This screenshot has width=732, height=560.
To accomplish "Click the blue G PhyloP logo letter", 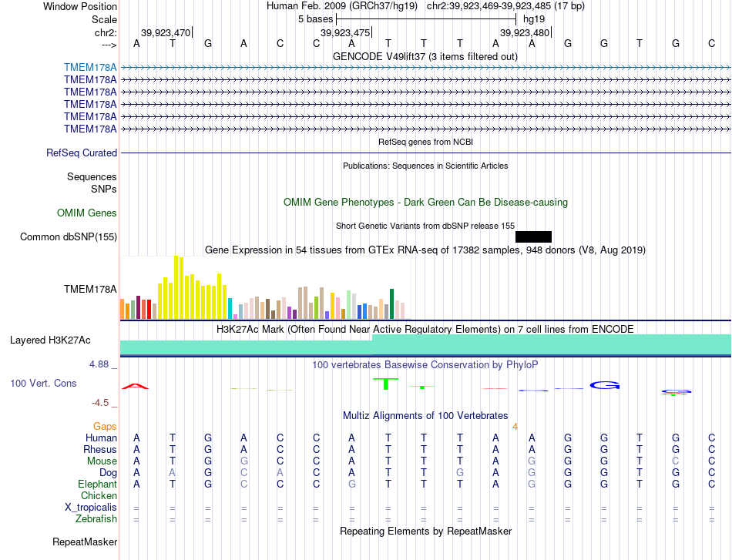I will click(x=605, y=385).
